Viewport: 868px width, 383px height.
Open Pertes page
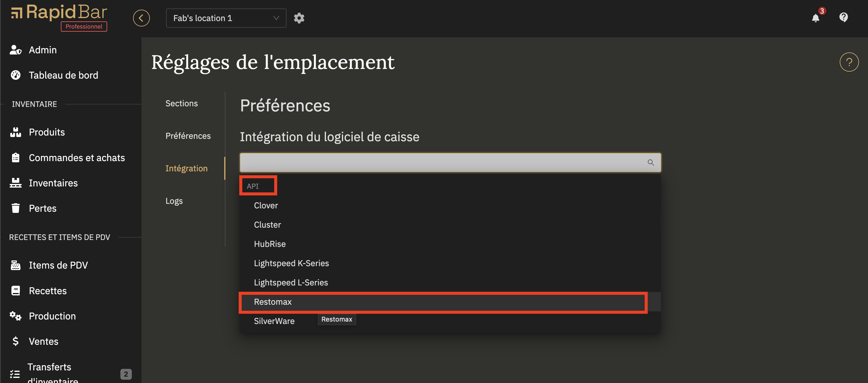point(43,208)
